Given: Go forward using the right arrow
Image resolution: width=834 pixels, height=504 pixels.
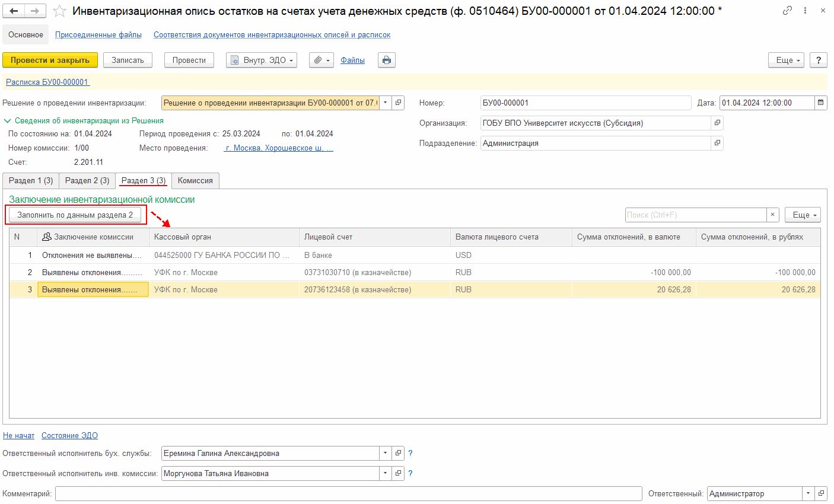Looking at the screenshot, I should [35, 11].
